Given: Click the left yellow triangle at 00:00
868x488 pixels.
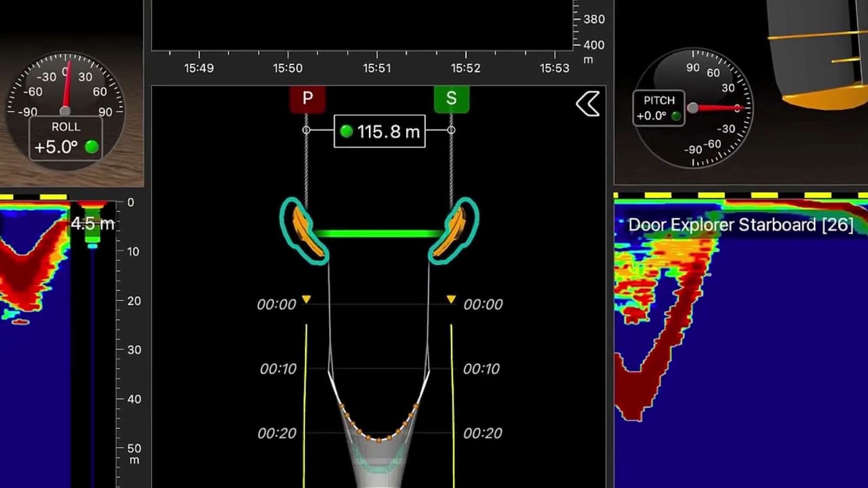Looking at the screenshot, I should [306, 299].
